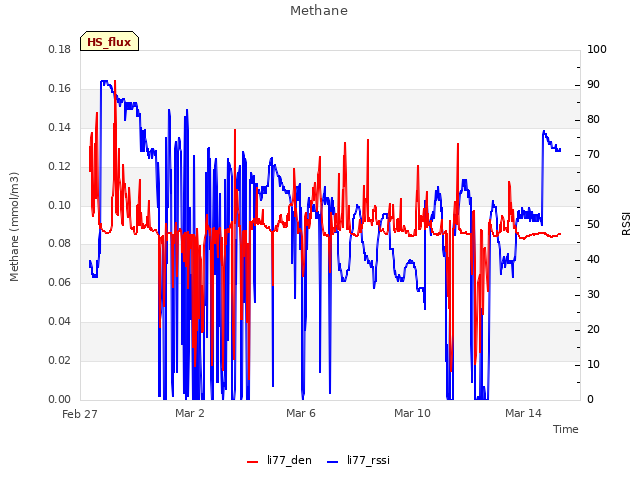Click the 40 RSSI axis value
This screenshot has width=640, height=480.
pyautogui.click(x=593, y=259)
